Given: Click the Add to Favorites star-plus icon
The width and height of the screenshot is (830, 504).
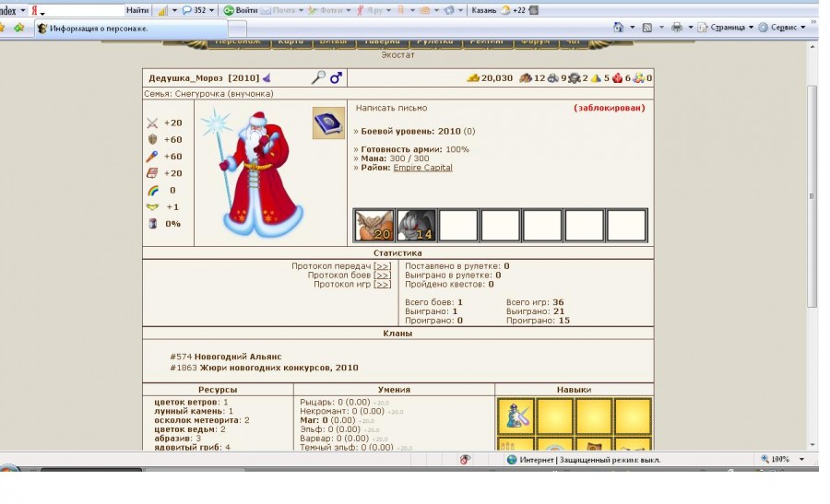Looking at the screenshot, I should click(19, 27).
